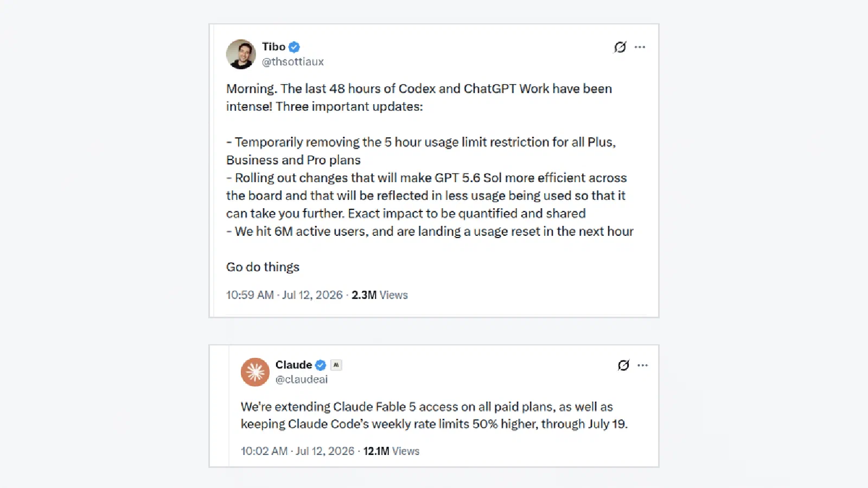Image resolution: width=868 pixels, height=488 pixels.
Task: Click the Claude Fable 5 post text
Action: coord(434,415)
